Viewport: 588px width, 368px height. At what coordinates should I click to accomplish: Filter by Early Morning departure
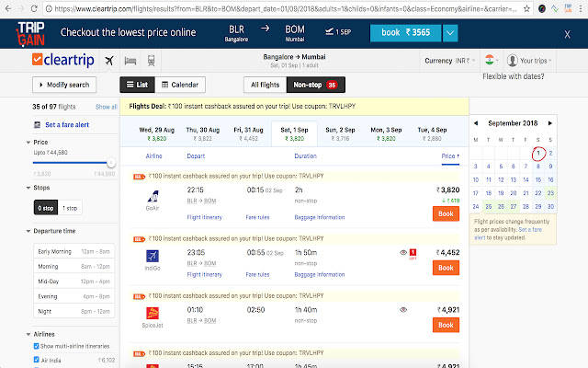tap(73, 251)
